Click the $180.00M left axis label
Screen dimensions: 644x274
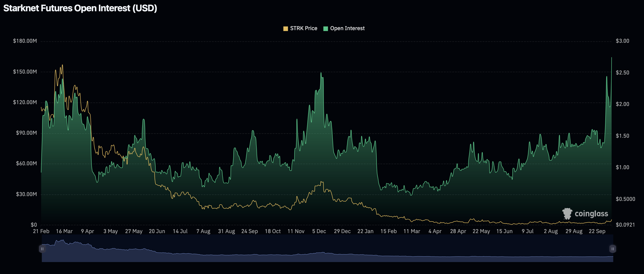25,41
